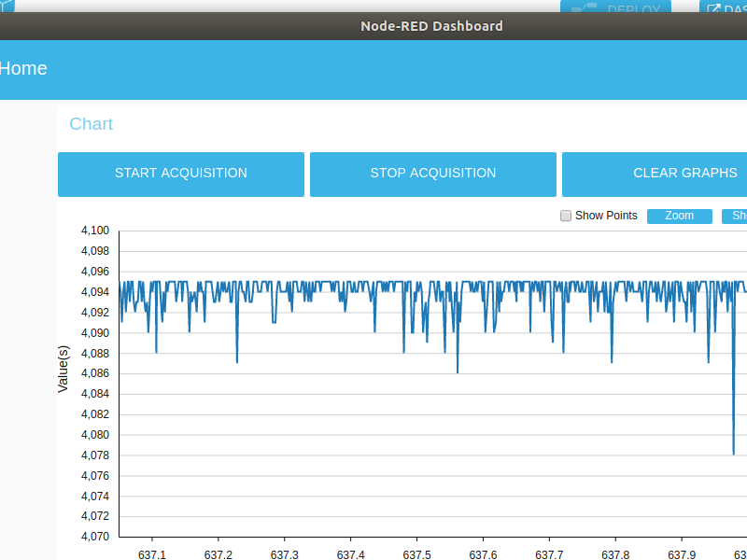Clear the graphs

655,175
